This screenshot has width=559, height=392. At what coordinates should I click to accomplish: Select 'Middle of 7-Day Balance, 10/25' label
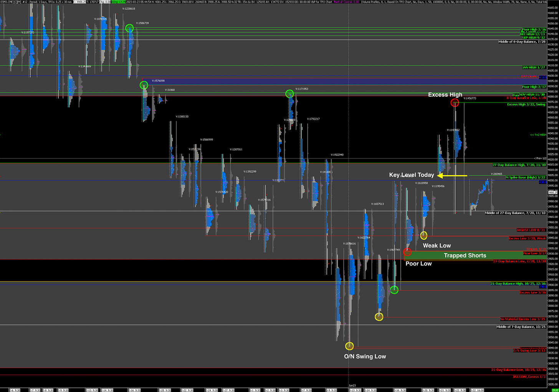[x=521, y=327]
